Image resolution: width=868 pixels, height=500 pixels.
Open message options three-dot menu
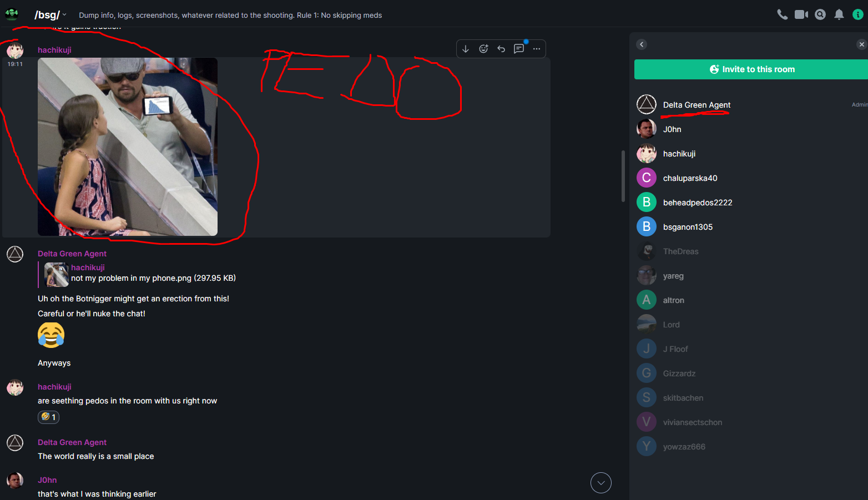(x=537, y=49)
